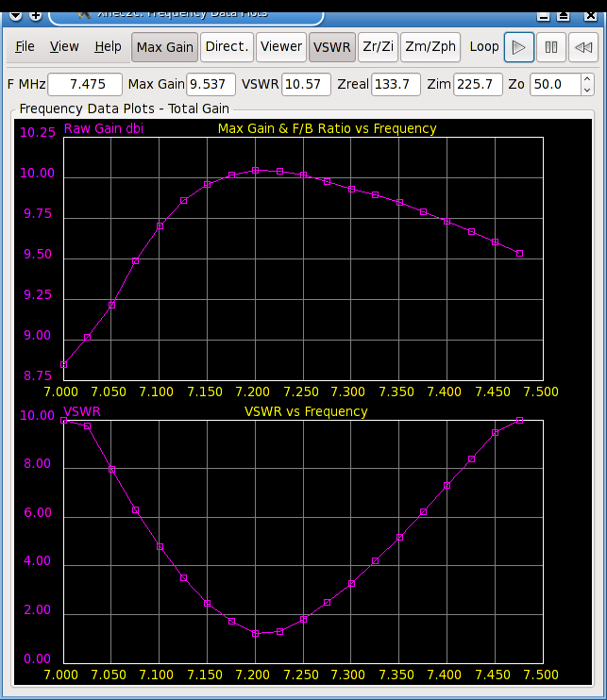This screenshot has width=607, height=700.
Task: Click the Zim field showing 225.7
Action: [x=478, y=84]
